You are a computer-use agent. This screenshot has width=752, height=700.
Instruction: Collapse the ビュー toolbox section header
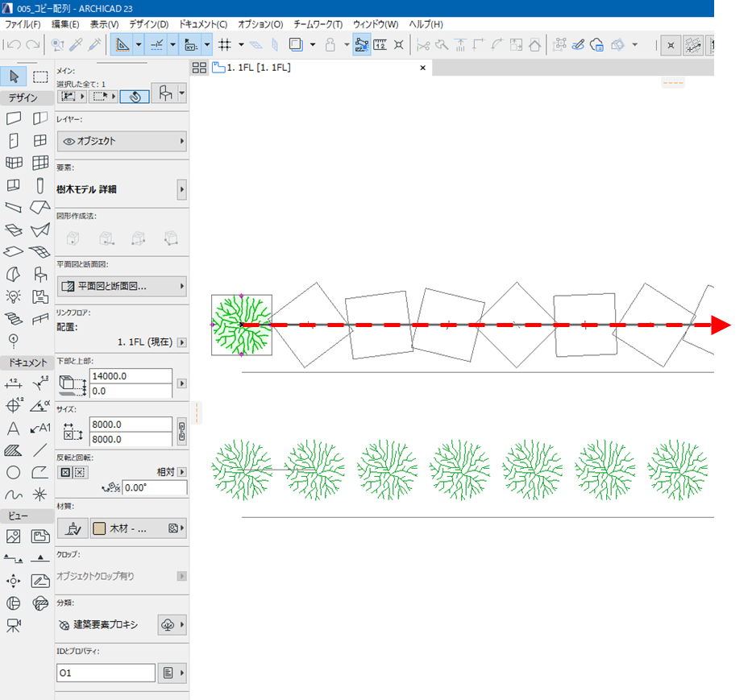click(x=27, y=516)
